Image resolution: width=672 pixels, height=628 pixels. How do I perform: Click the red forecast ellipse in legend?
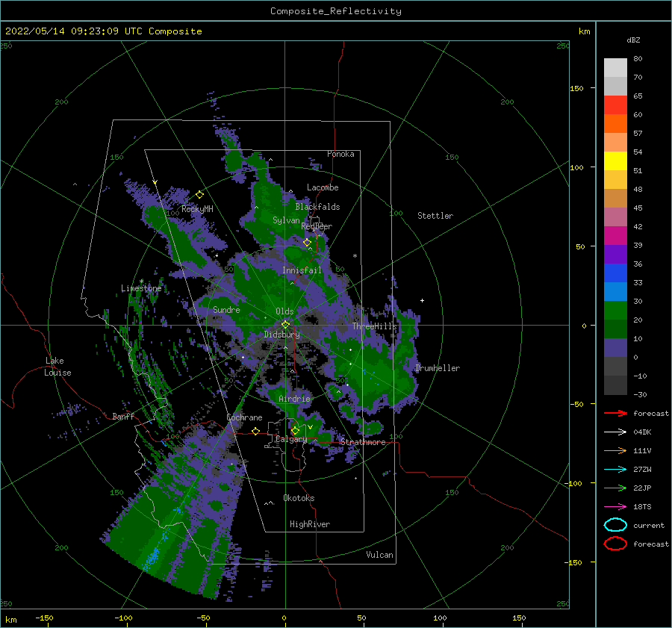pos(615,544)
